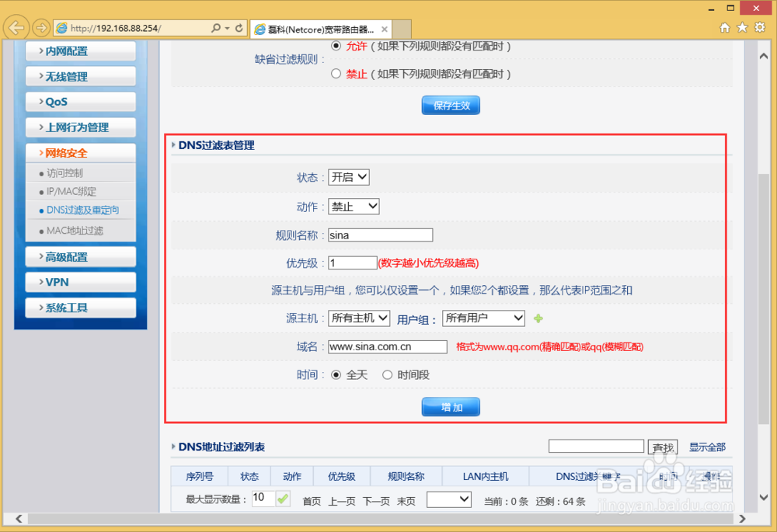Click inside the 域名 input field
777x532 pixels.
point(387,346)
